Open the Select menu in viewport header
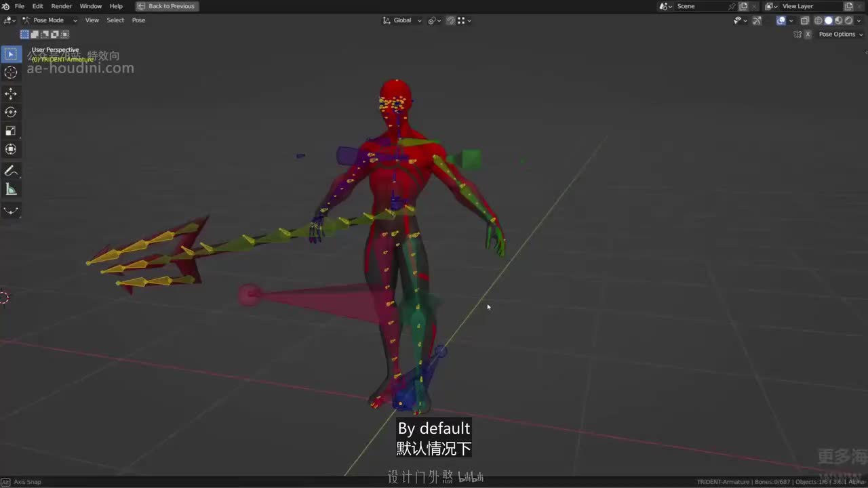Viewport: 868px width, 488px height. point(115,20)
